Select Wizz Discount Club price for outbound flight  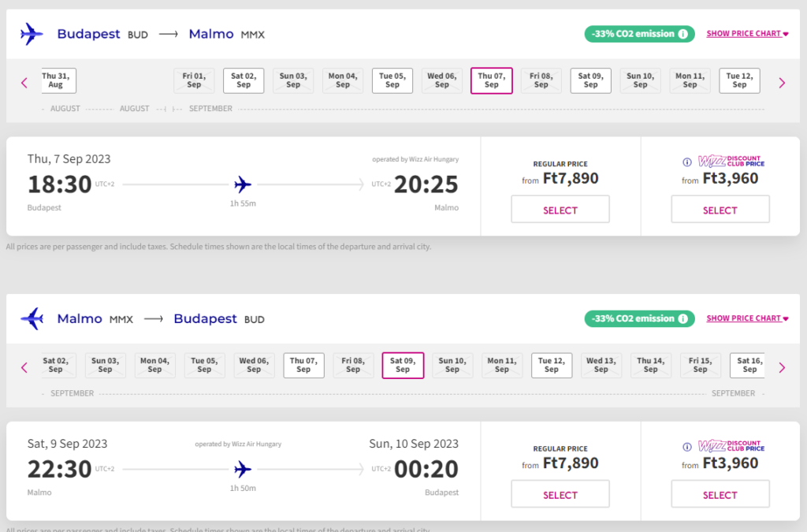[x=720, y=210]
